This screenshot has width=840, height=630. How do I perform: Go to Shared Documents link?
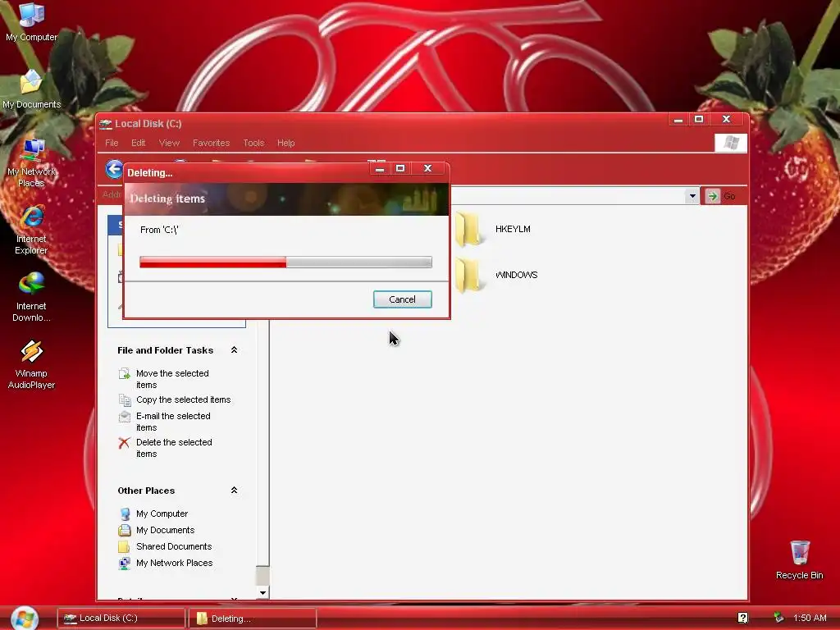tap(174, 546)
